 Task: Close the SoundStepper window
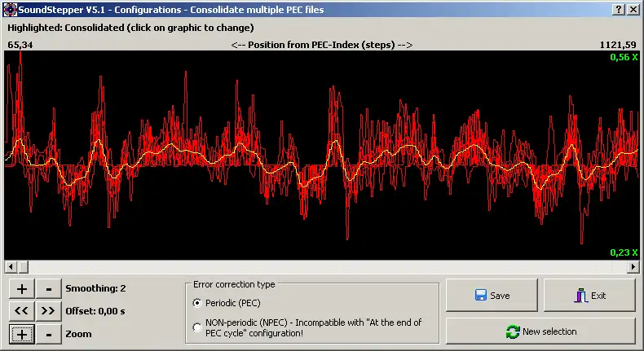(x=633, y=10)
